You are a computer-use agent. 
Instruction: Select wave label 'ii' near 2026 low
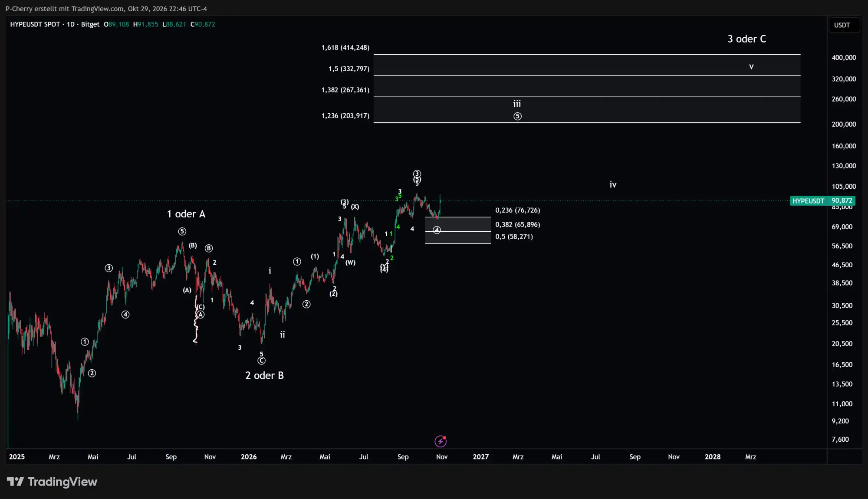[x=283, y=335]
